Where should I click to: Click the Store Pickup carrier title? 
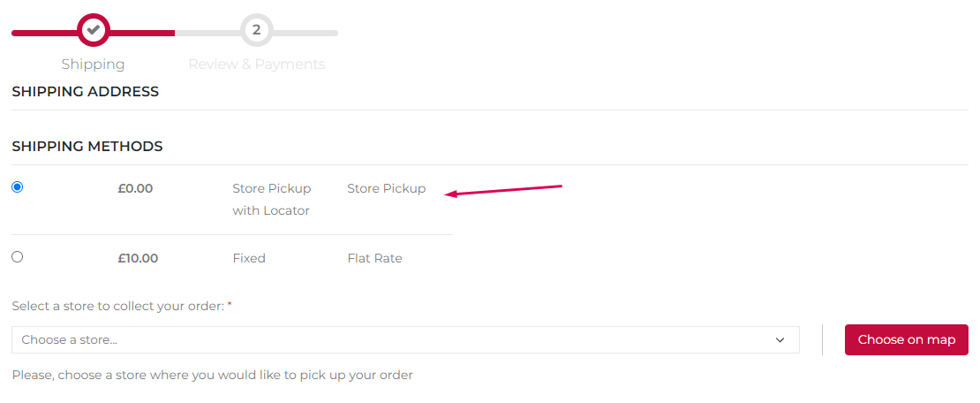coord(386,188)
